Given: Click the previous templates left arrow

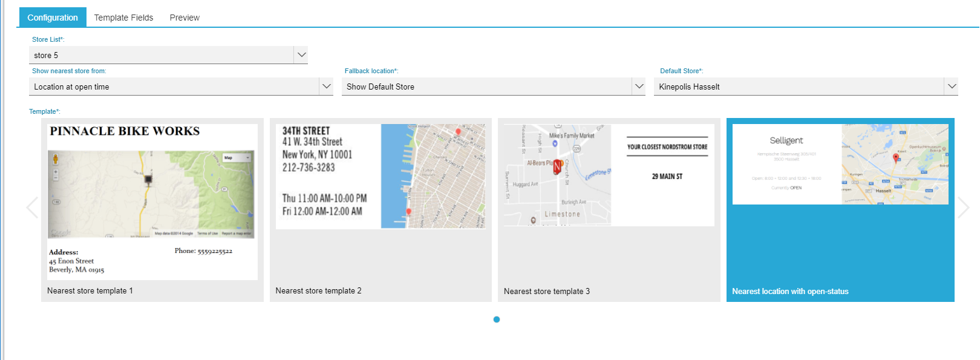Looking at the screenshot, I should point(32,208).
